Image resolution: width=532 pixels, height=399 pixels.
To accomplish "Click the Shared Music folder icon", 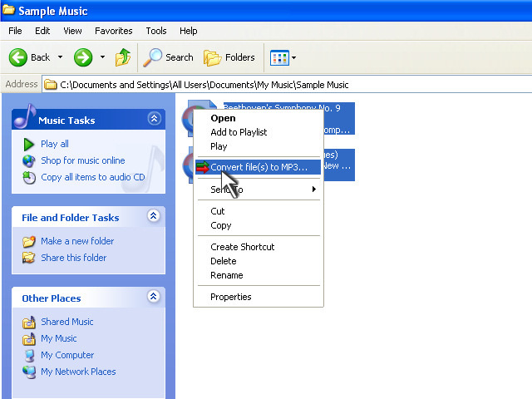I will pyautogui.click(x=29, y=322).
